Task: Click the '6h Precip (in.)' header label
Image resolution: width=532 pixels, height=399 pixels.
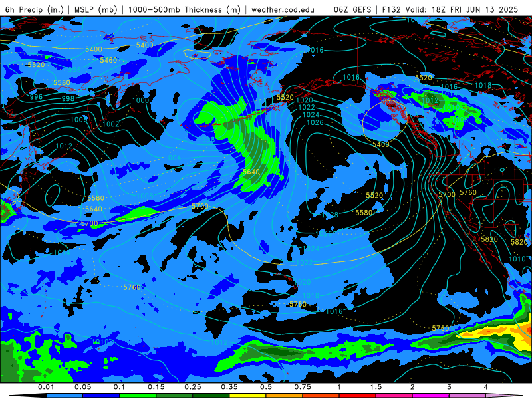Action: (35, 9)
